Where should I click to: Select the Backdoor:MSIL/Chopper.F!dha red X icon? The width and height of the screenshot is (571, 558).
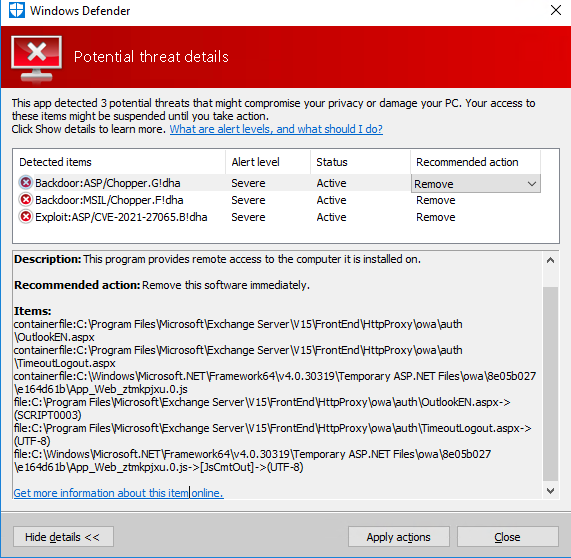click(x=25, y=200)
